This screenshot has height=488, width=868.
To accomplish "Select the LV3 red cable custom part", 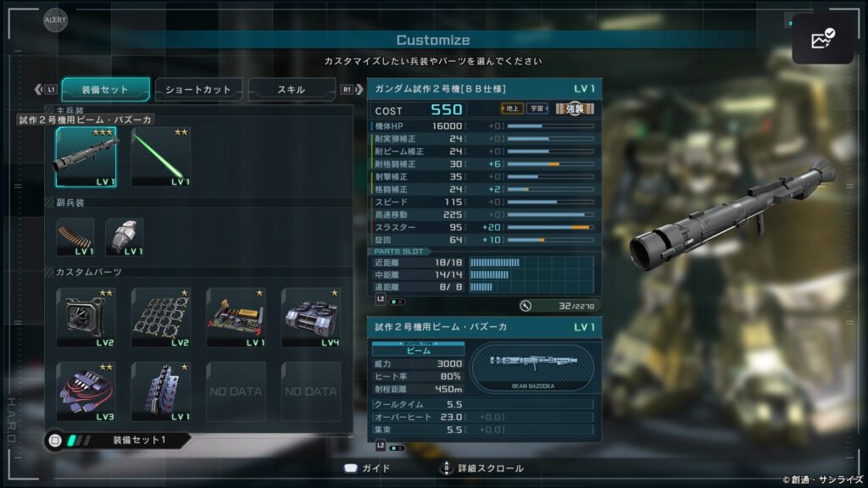I will click(x=86, y=391).
